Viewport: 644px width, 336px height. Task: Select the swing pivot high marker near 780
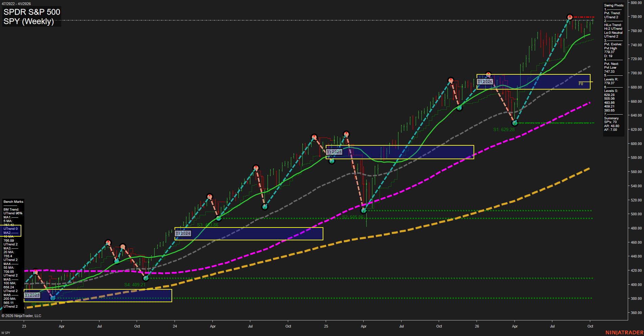tap(570, 17)
